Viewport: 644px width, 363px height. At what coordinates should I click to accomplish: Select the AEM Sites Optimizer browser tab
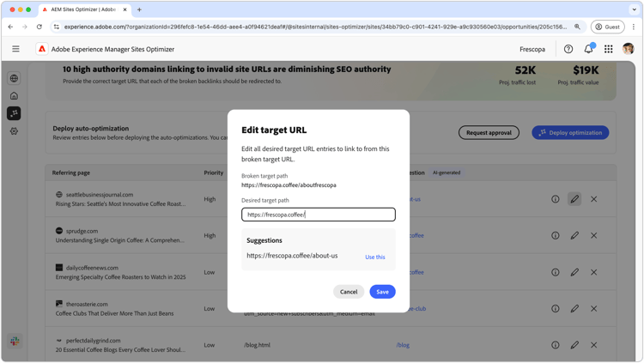point(84,9)
